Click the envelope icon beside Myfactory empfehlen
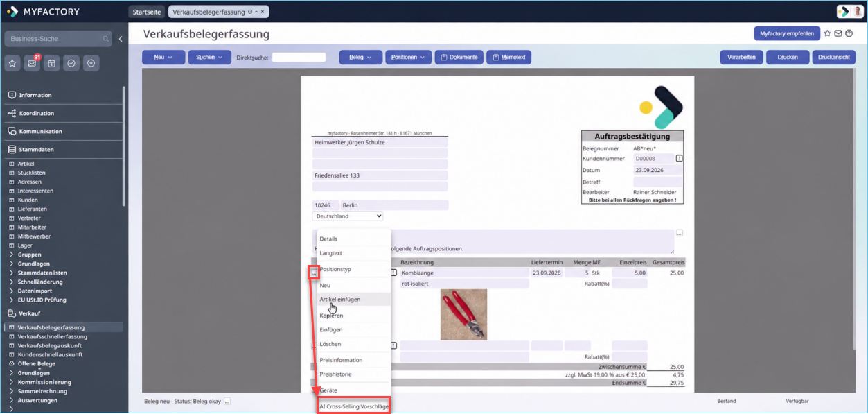 (838, 33)
